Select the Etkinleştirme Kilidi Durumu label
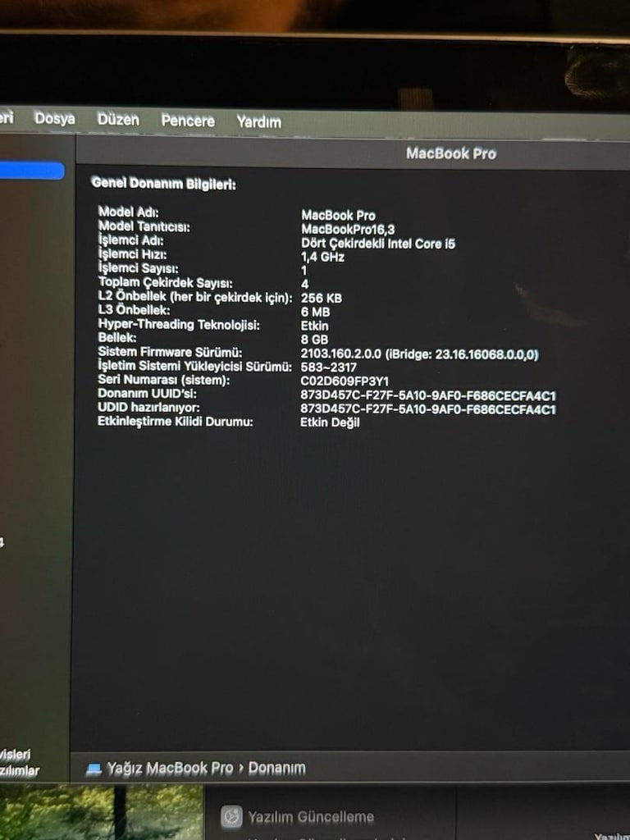Image resolution: width=630 pixels, height=840 pixels. pos(176,422)
